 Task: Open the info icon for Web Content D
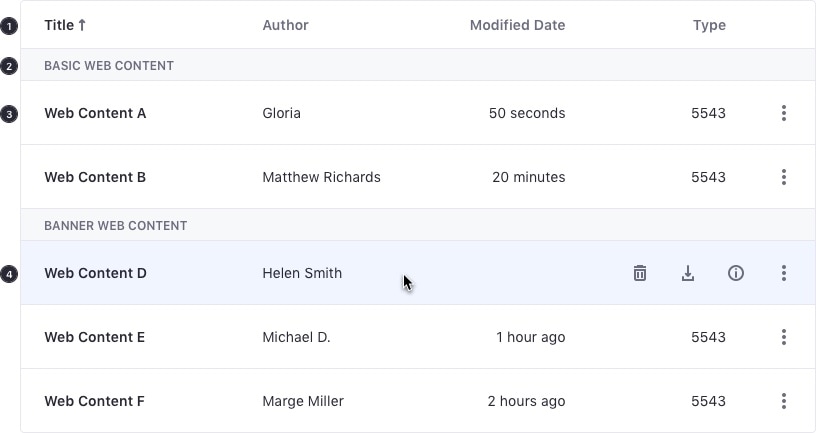736,273
